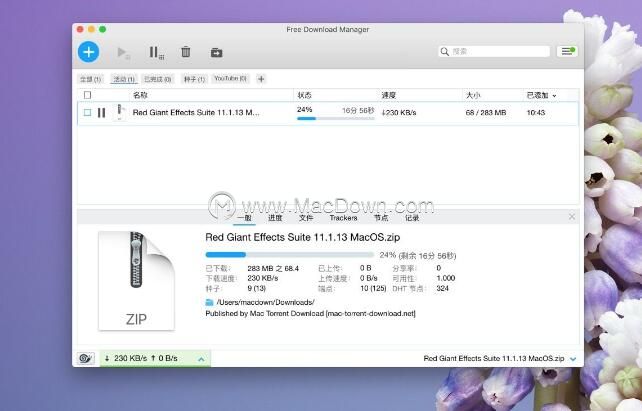Image resolution: width=642 pixels, height=411 pixels.
Task: Click the DHT 节点 value '324'
Action: (x=443, y=289)
